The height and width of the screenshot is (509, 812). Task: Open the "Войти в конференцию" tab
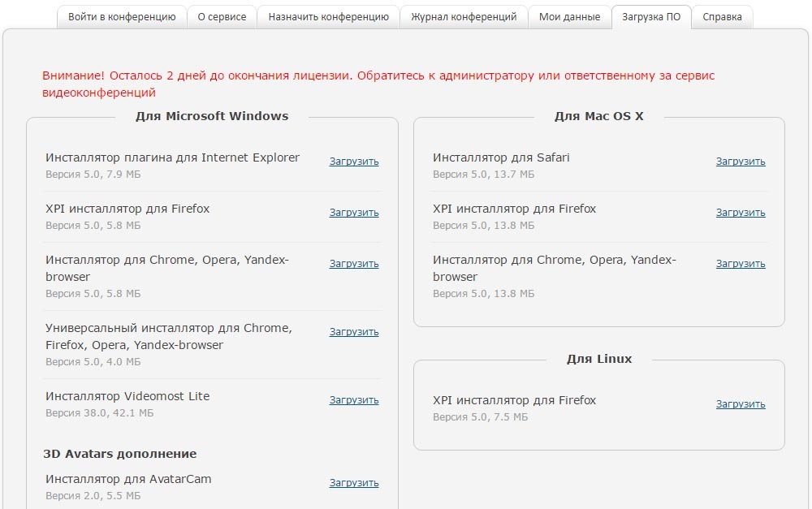pos(122,17)
